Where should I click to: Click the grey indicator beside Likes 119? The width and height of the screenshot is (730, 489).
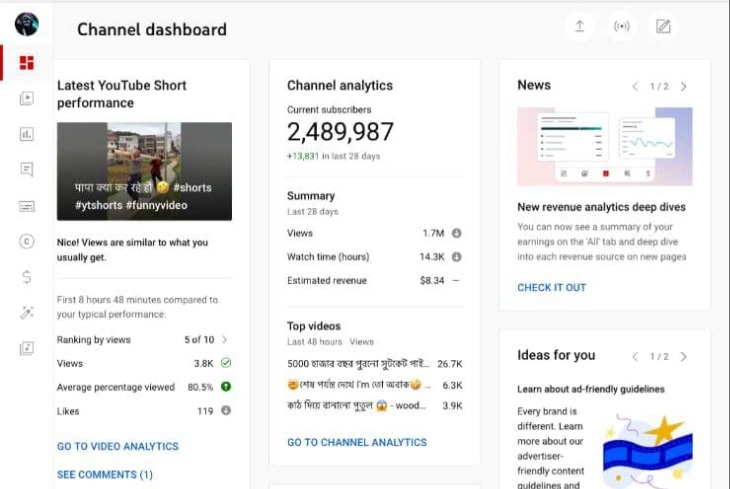point(226,410)
